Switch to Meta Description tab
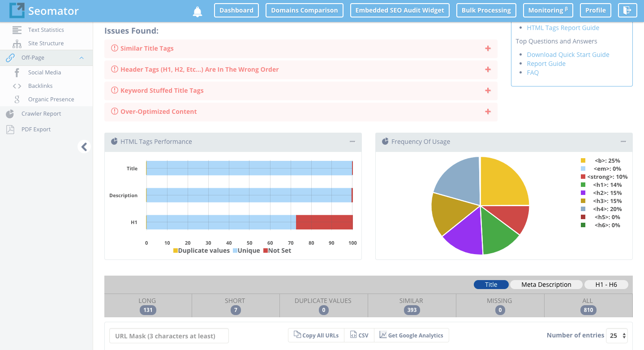Viewport: 644px width, 350px height. (546, 285)
